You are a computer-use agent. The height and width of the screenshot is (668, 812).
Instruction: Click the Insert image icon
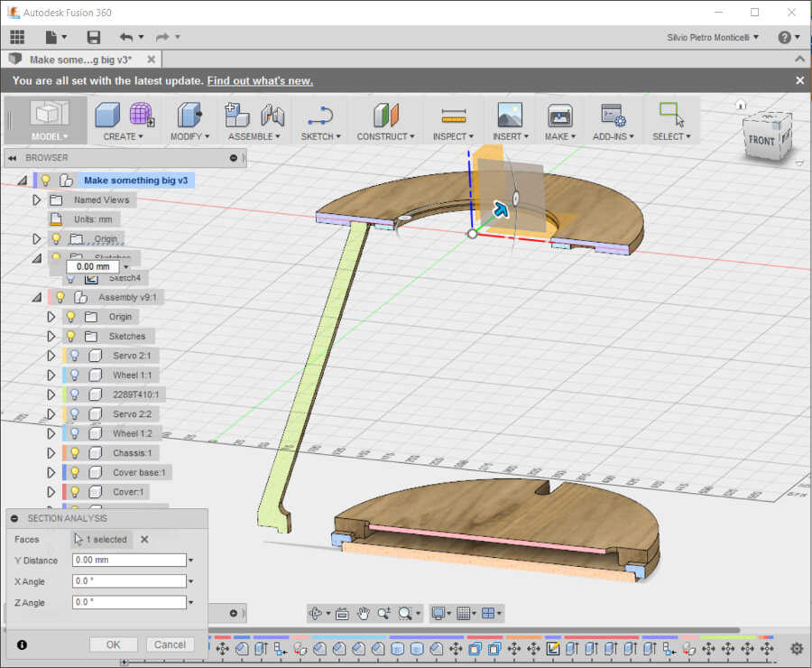coord(510,115)
